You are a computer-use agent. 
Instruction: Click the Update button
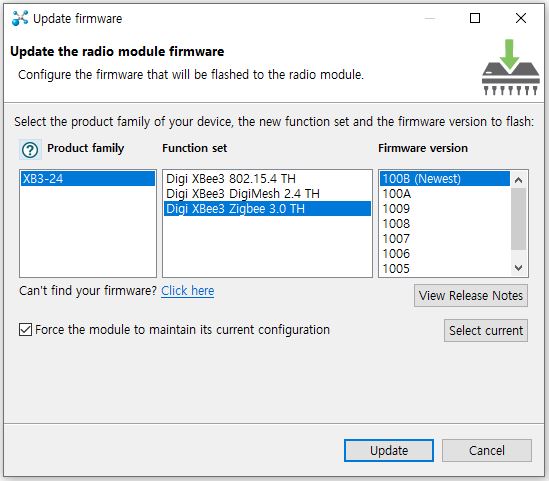coord(389,451)
